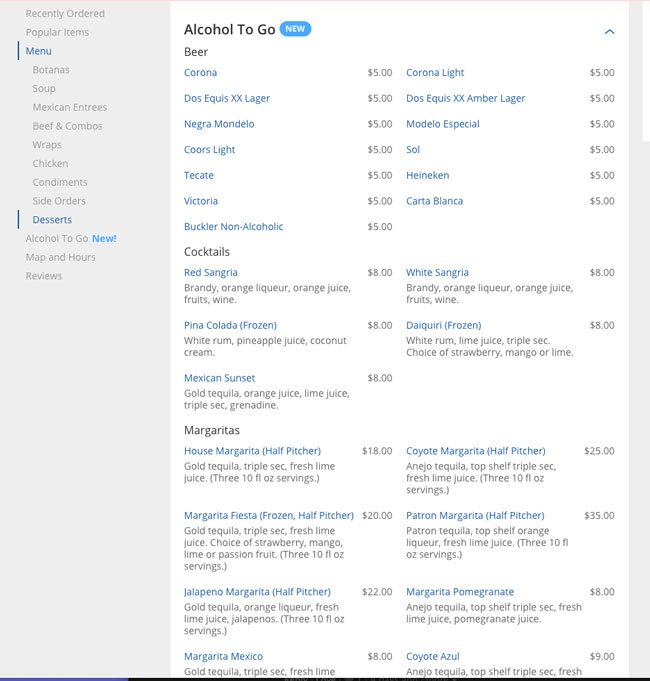The image size is (650, 681).
Task: Click the $20.00 Margarita Fiesta price
Action: coord(377,515)
